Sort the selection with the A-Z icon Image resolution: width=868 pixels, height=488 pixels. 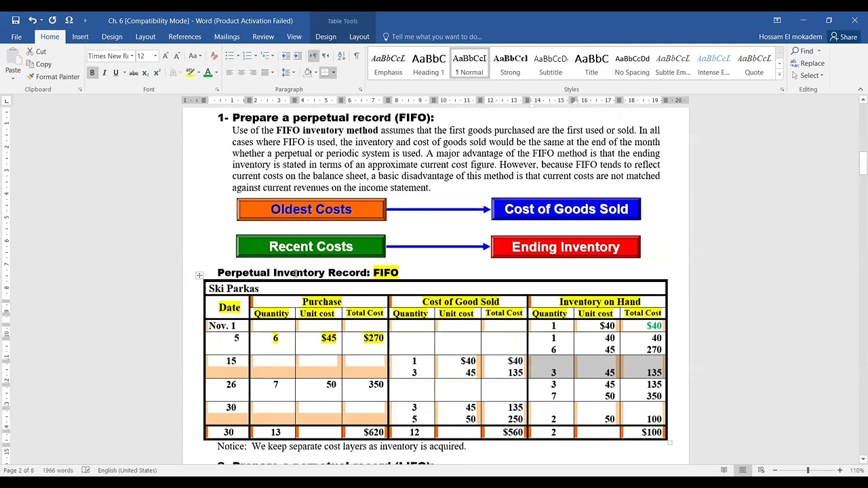tap(341, 56)
